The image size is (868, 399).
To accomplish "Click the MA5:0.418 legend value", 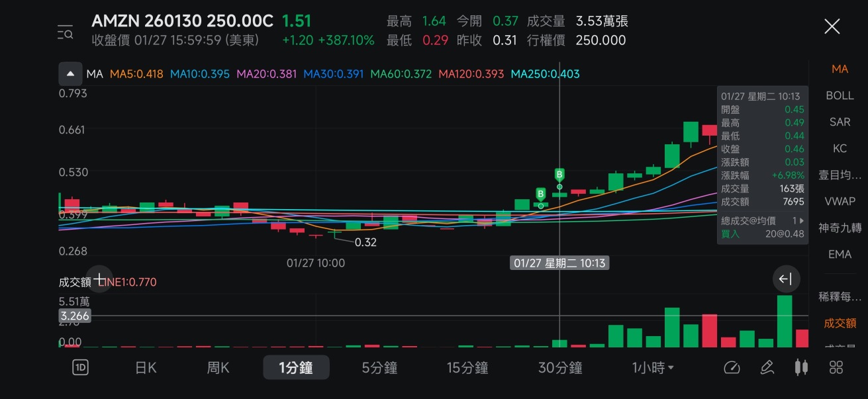I will click(136, 74).
